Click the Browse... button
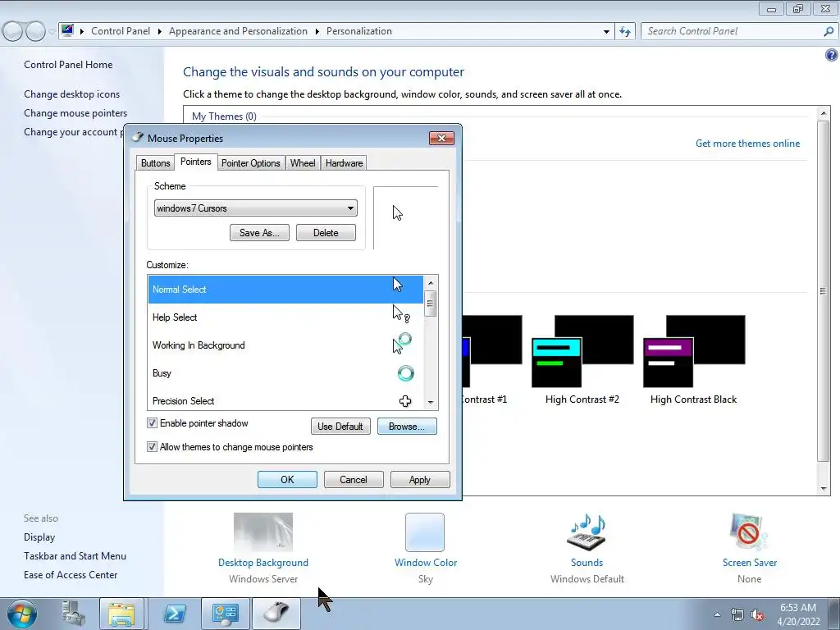The width and height of the screenshot is (840, 630). pos(407,427)
